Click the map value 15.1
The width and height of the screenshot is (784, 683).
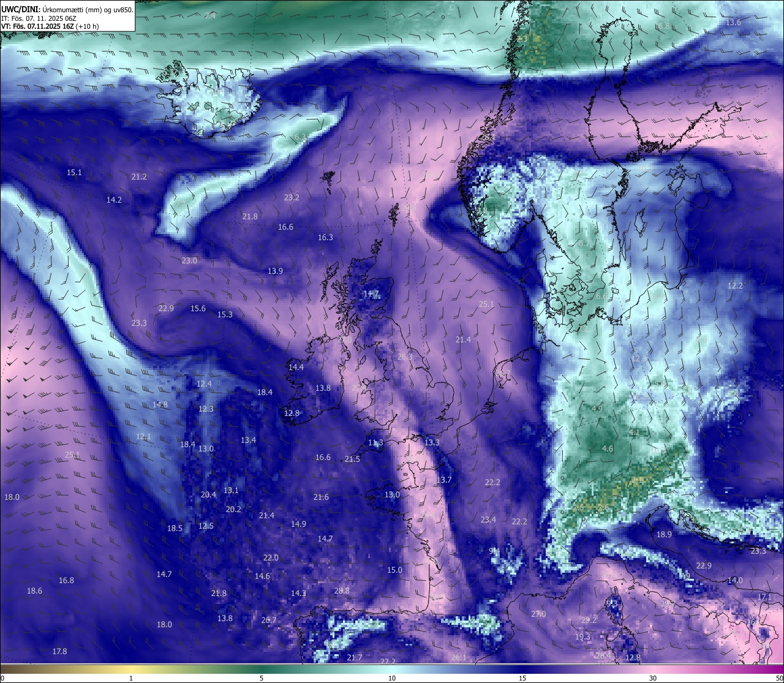74,173
